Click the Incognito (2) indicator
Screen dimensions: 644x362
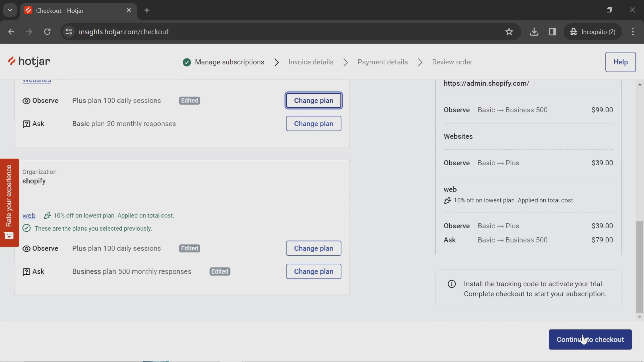[593, 32]
